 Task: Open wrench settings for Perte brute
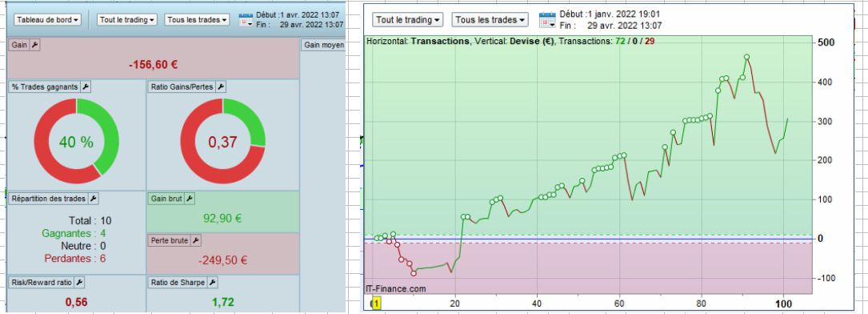(195, 240)
